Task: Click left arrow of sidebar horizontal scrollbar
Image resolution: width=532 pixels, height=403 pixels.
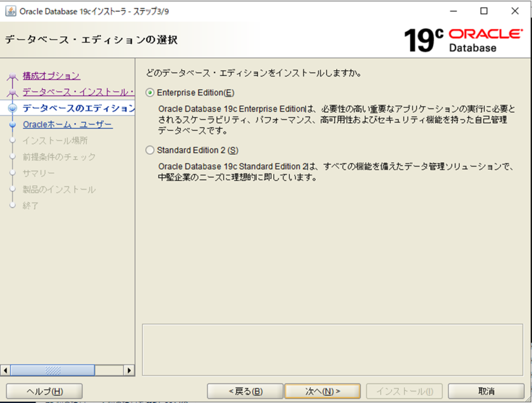Action: point(6,370)
